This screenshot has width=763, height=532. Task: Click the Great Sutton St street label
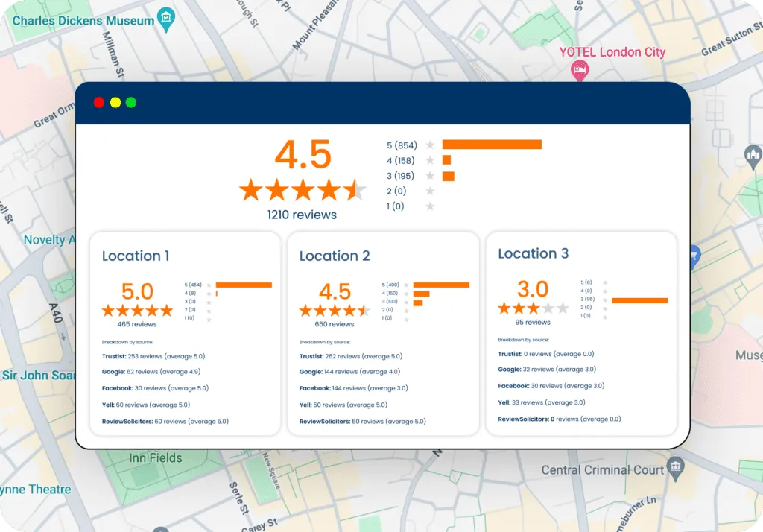click(732, 38)
